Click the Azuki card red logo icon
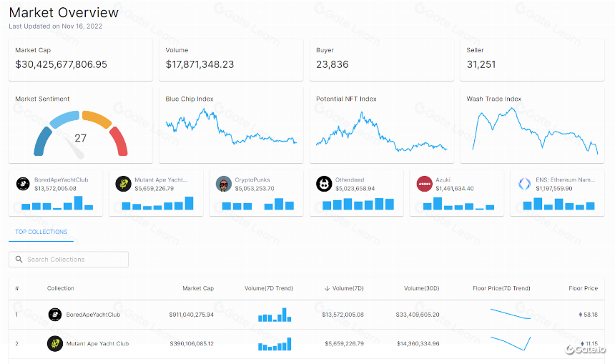The width and height of the screenshot is (615, 364). [x=424, y=184]
